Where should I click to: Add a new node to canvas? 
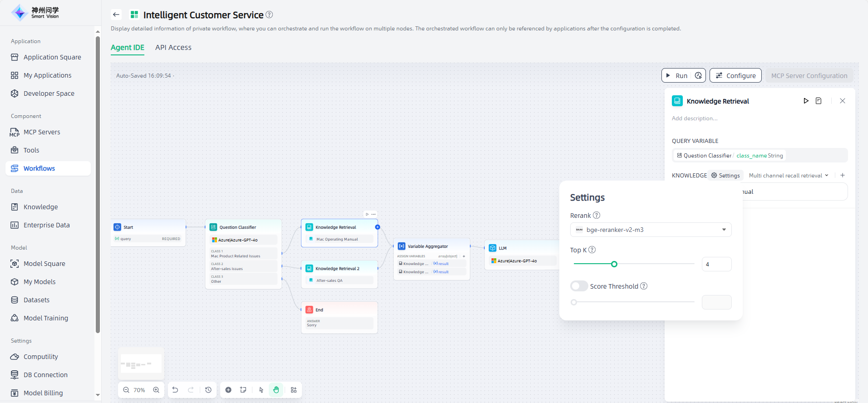tap(228, 390)
